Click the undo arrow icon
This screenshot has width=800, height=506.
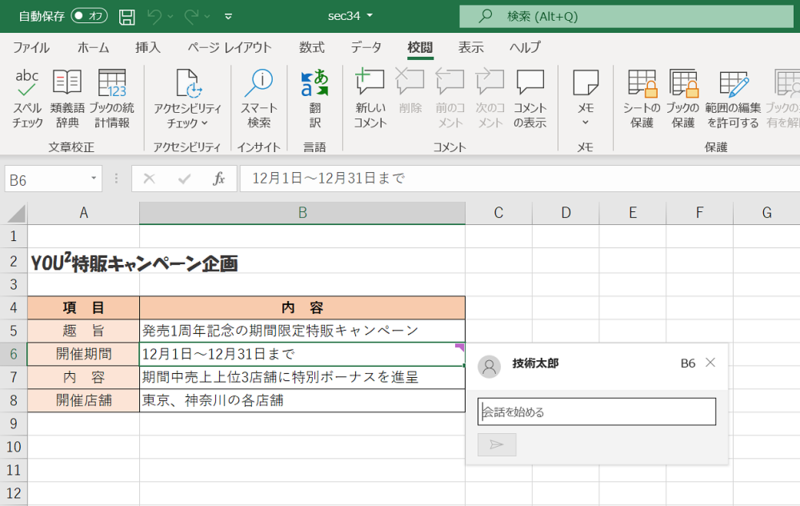[155, 16]
